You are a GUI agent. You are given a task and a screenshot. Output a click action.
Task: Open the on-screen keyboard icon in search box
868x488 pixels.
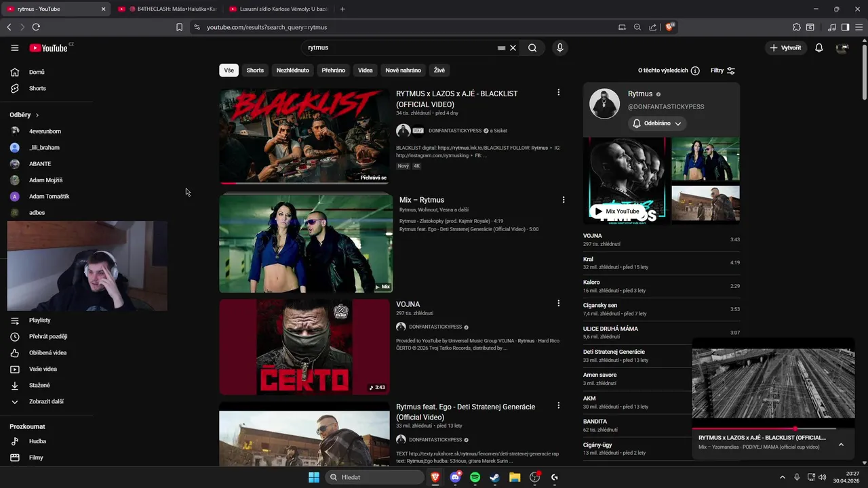coord(501,48)
